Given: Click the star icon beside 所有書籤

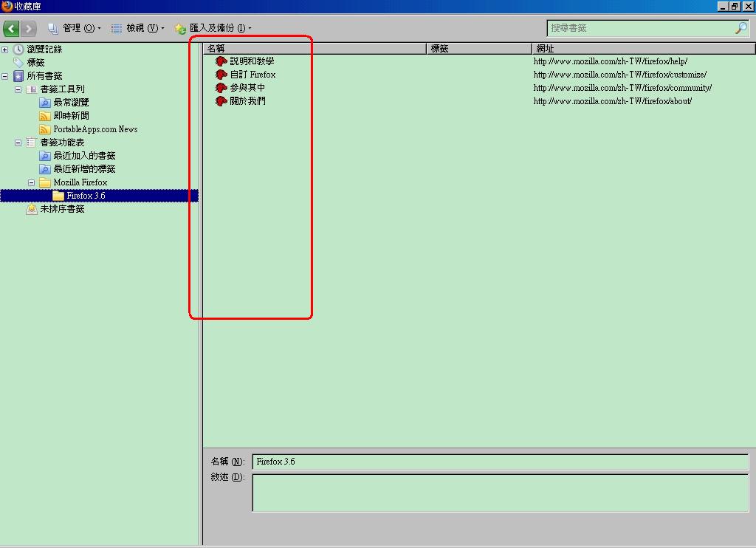Looking at the screenshot, I should pos(18,76).
